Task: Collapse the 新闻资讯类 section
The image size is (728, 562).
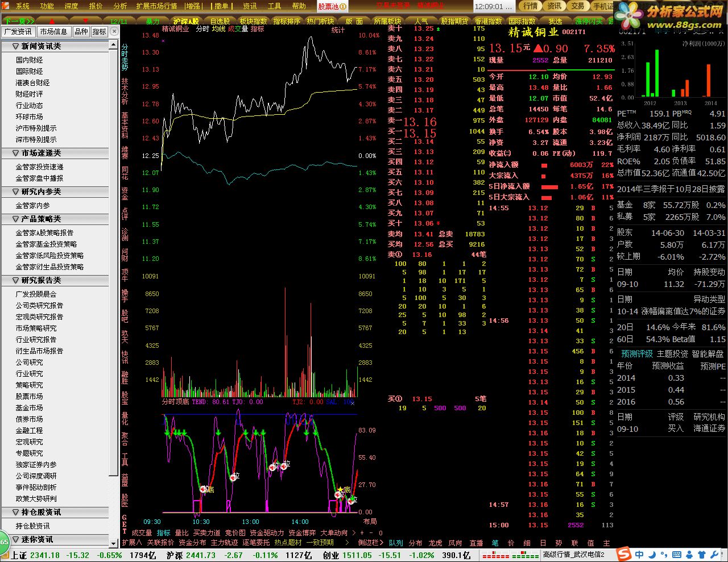Action: 55,46
